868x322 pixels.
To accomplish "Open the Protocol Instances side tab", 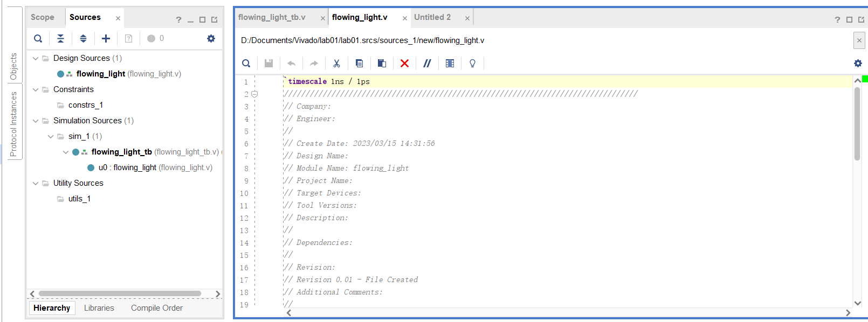I will click(x=13, y=124).
